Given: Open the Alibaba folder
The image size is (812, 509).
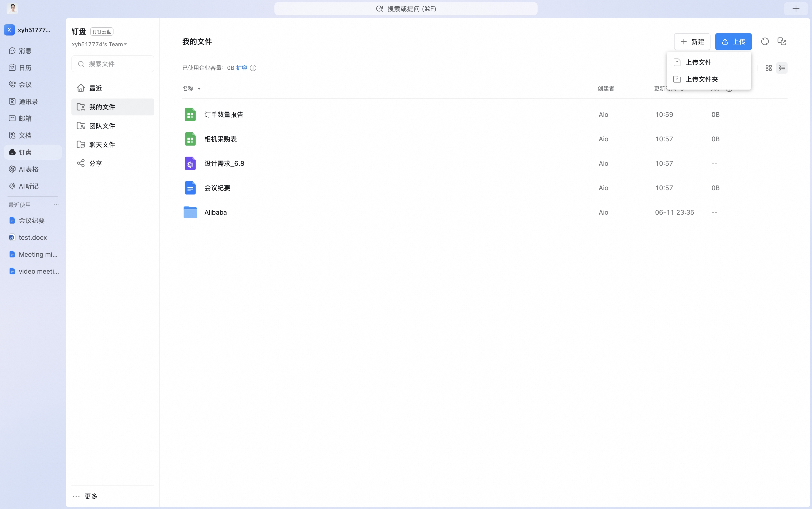Looking at the screenshot, I should 216,213.
